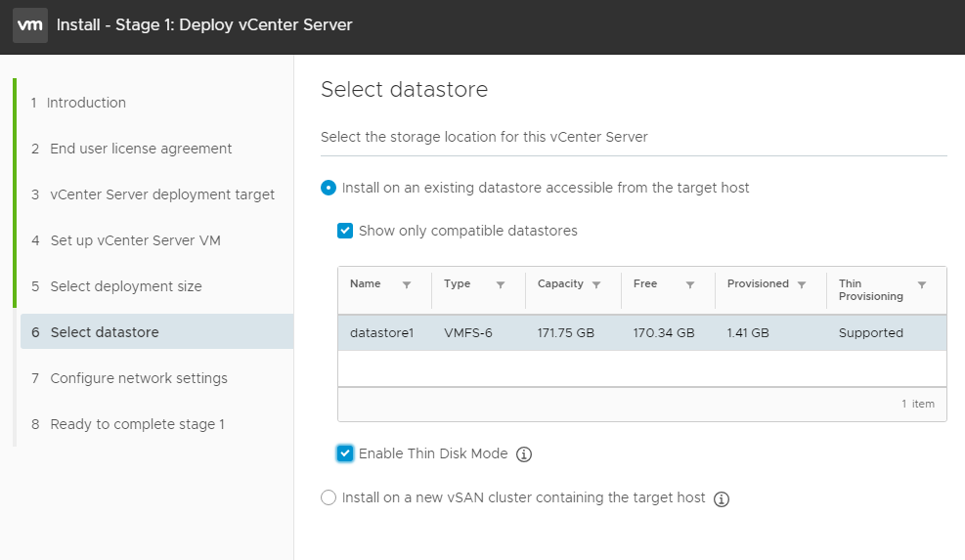Open the Provisioned column filter icon

[x=802, y=285]
